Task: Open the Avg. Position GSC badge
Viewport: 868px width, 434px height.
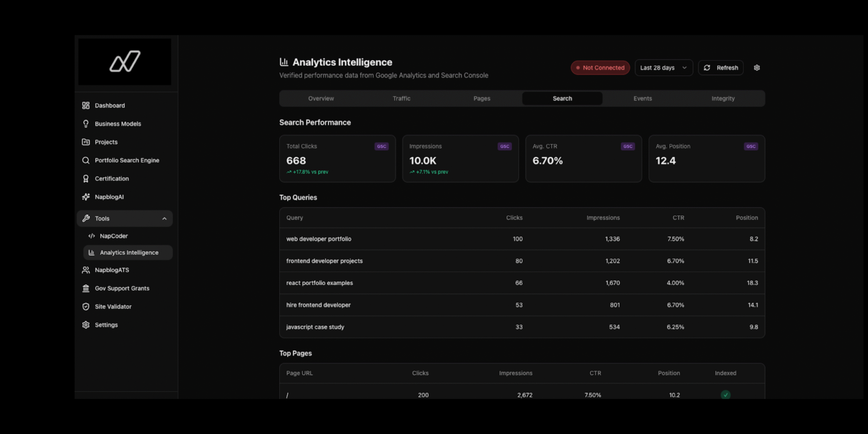Action: tap(751, 146)
